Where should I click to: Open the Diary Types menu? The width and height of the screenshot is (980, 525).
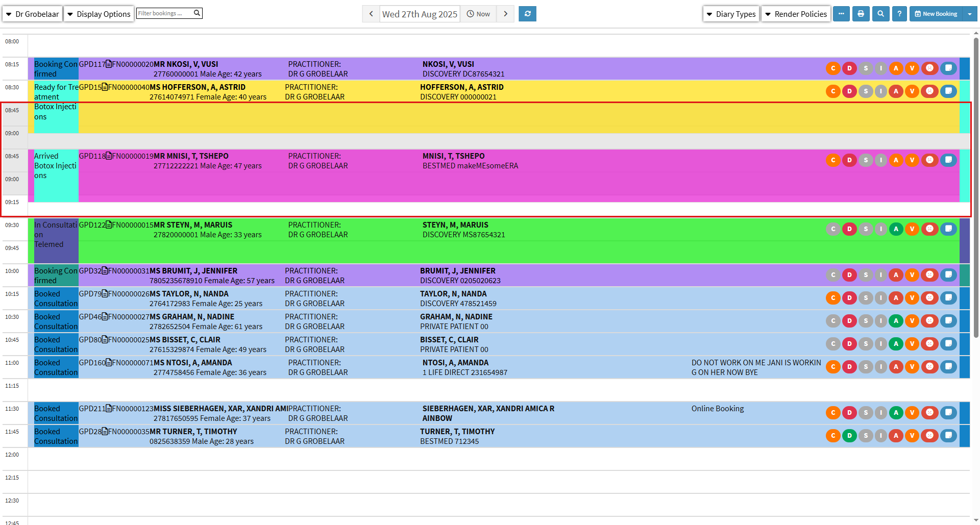click(731, 14)
